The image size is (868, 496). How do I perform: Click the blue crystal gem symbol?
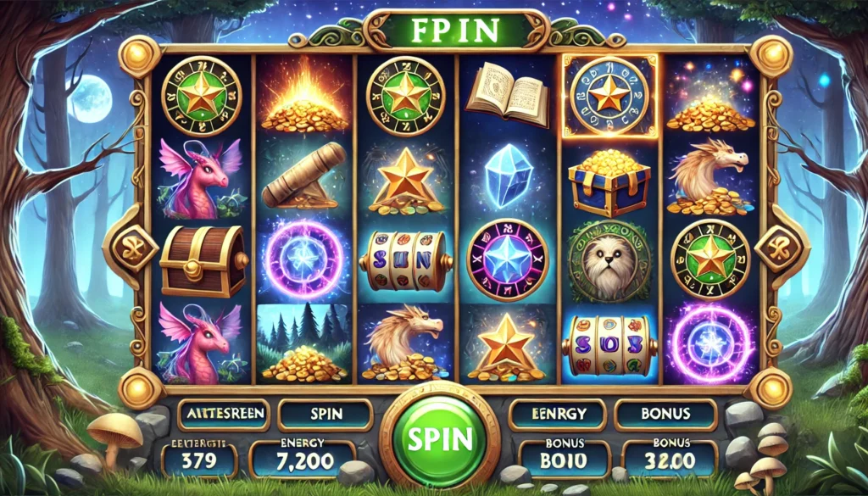point(509,176)
